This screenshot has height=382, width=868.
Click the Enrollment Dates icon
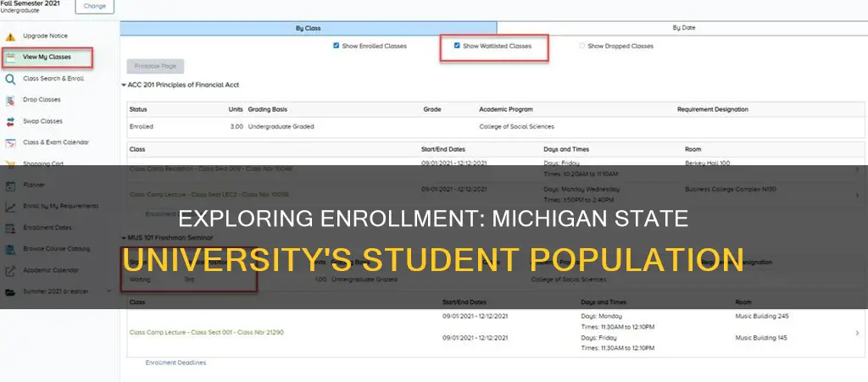click(10, 228)
